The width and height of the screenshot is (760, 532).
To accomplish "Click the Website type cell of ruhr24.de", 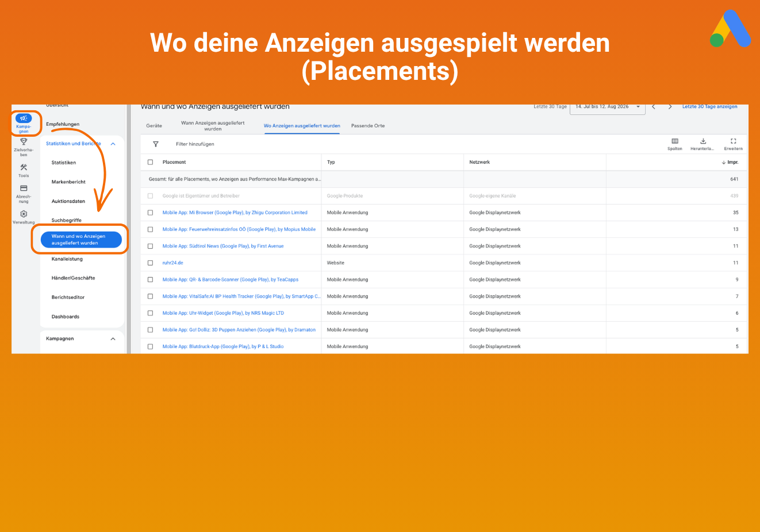I will point(336,263).
